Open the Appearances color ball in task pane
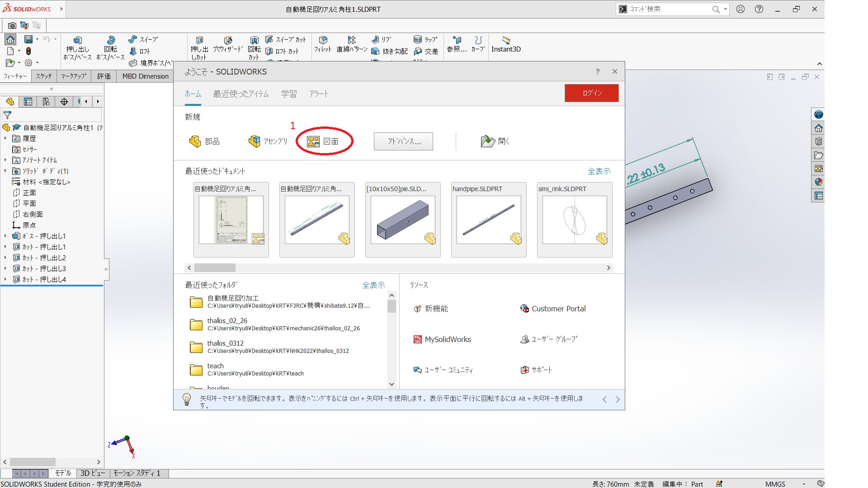 818,182
